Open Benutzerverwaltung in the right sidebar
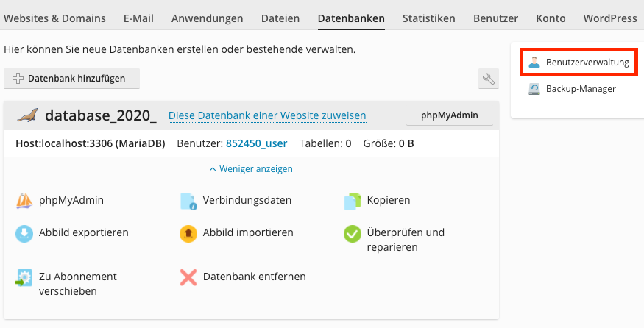The height and width of the screenshot is (328, 644). pos(579,63)
